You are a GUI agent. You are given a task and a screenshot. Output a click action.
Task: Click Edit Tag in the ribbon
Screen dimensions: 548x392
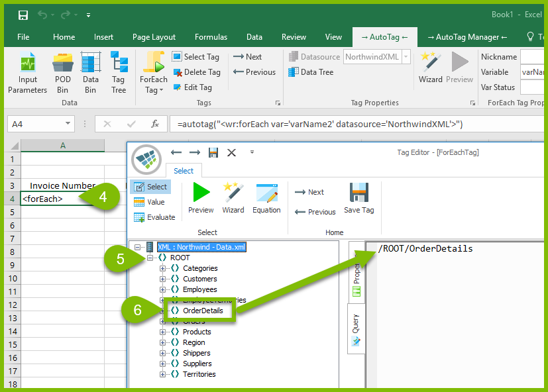(193, 87)
